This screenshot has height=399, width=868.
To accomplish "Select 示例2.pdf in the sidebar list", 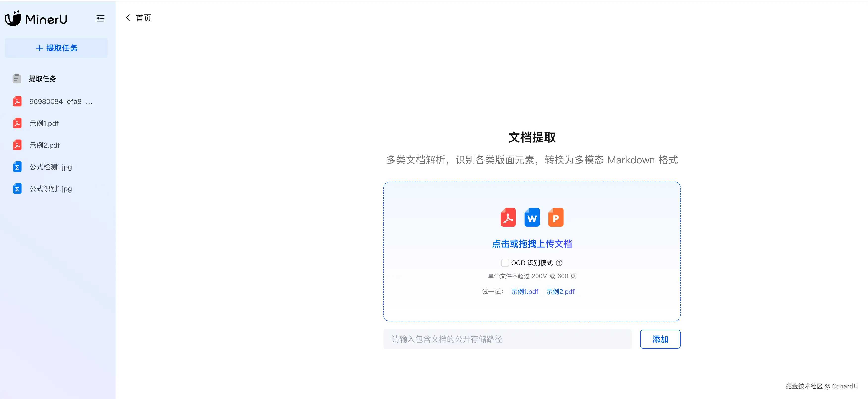I will tap(45, 145).
